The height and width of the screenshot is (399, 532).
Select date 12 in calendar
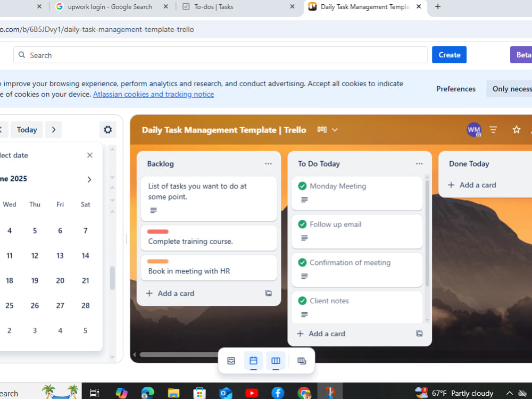(x=35, y=256)
